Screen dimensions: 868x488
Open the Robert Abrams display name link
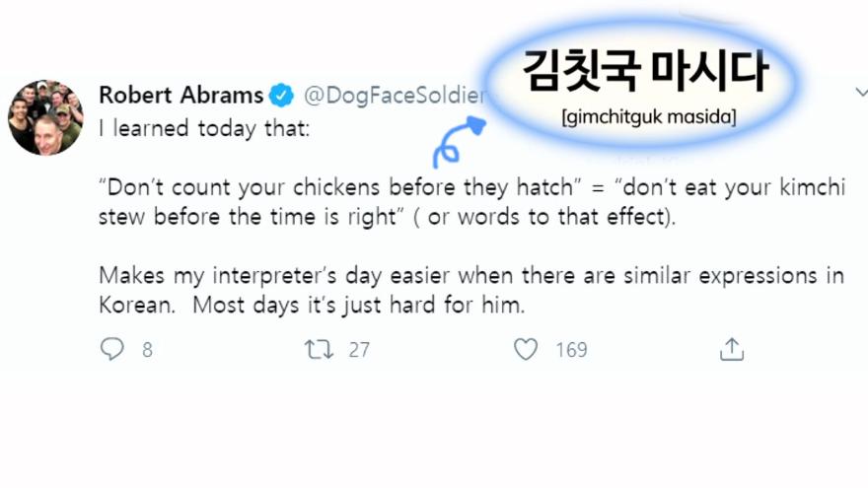[181, 96]
